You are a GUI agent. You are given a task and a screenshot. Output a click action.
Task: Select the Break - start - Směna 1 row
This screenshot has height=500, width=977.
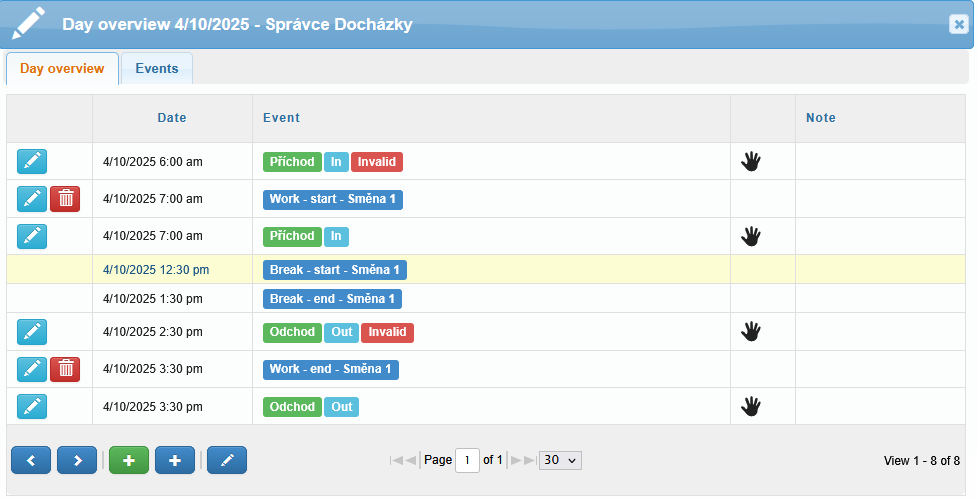point(486,270)
